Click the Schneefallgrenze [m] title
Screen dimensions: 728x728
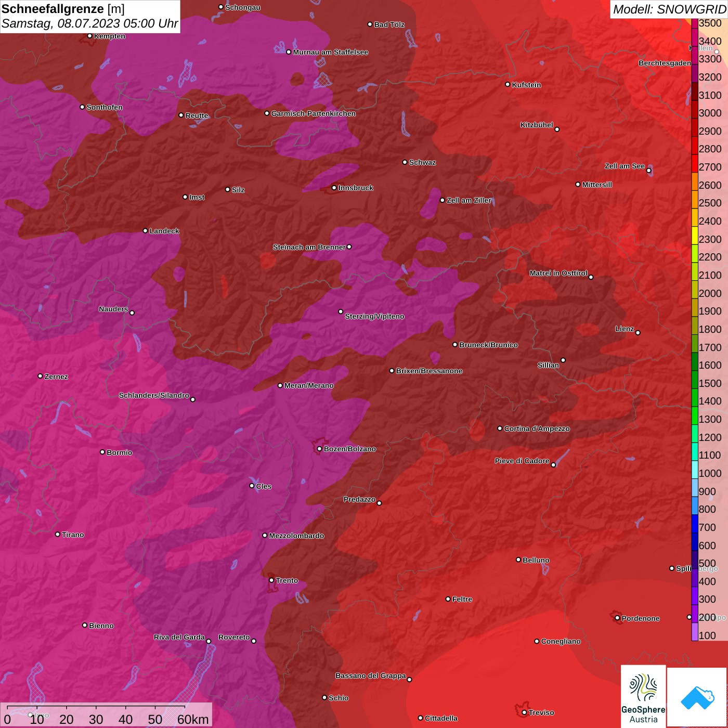(63, 9)
